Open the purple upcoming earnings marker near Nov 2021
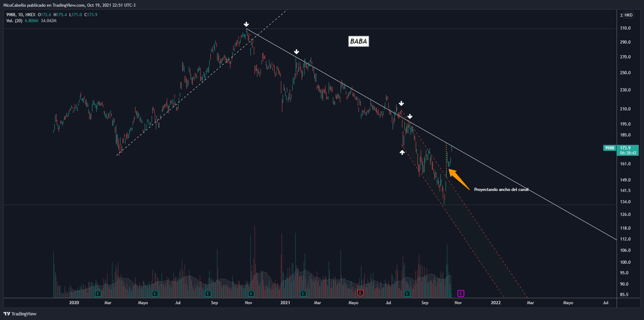The height and width of the screenshot is (320, 644). (461, 293)
